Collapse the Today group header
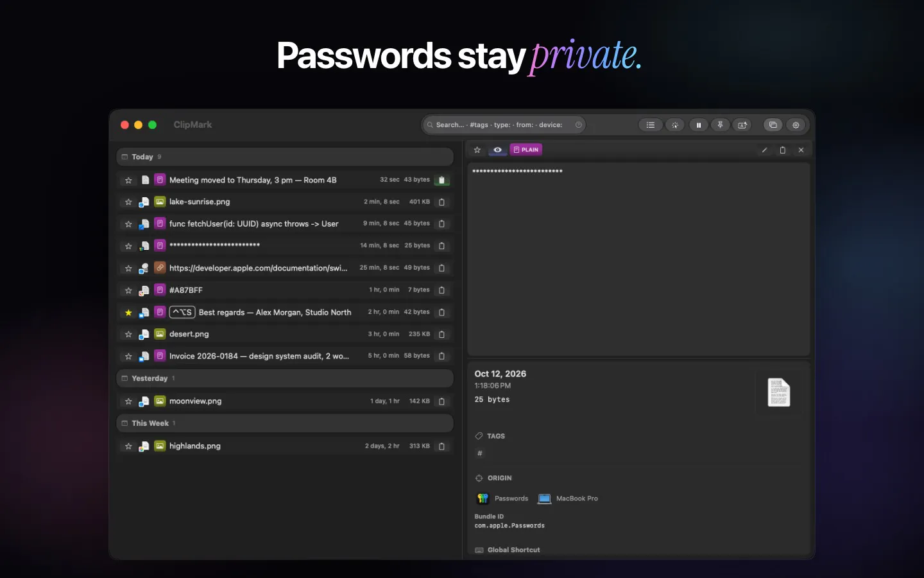The width and height of the screenshot is (924, 578). tap(285, 157)
